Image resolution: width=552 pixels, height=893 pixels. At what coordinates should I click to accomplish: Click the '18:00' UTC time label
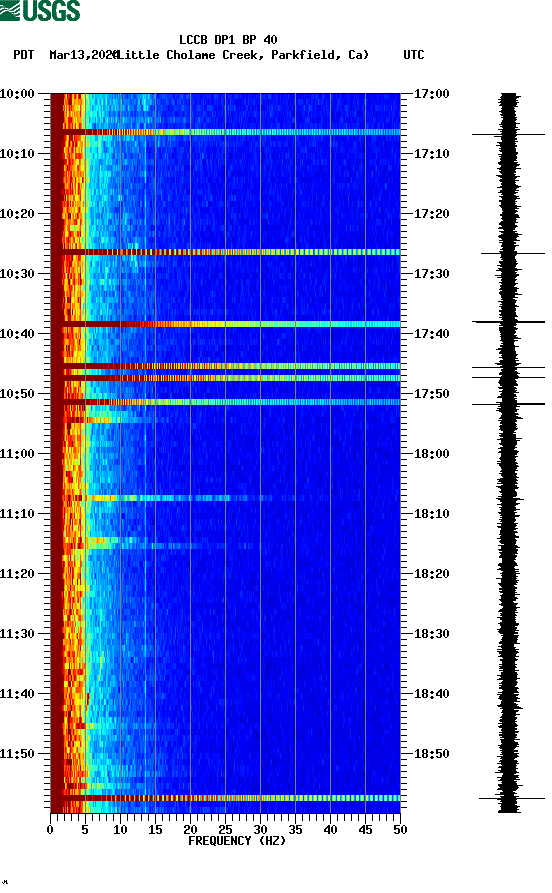(x=431, y=454)
